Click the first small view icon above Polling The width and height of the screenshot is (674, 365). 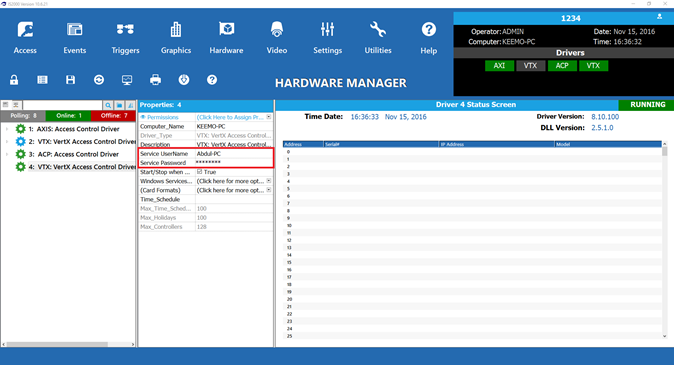click(6, 104)
